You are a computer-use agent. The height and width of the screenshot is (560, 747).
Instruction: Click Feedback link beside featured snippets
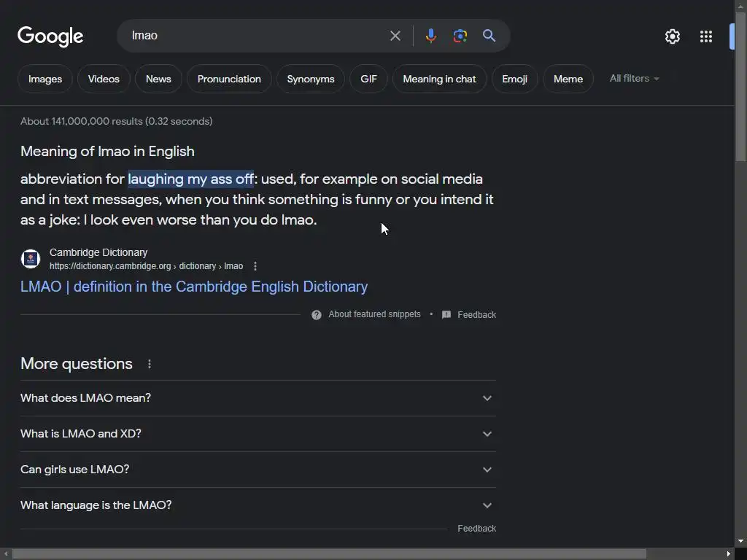476,315
